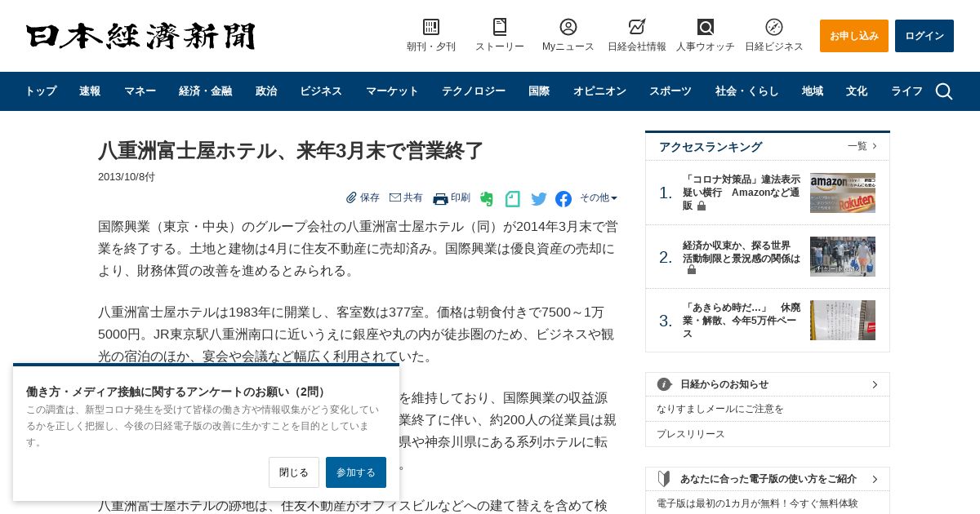980x514 pixels.
Task: Open the なりすましメールにご注意を link
Action: (720, 409)
